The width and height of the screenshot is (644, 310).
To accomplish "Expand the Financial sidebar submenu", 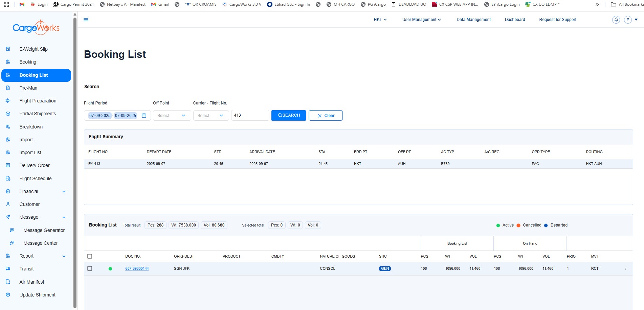I will coord(64,192).
